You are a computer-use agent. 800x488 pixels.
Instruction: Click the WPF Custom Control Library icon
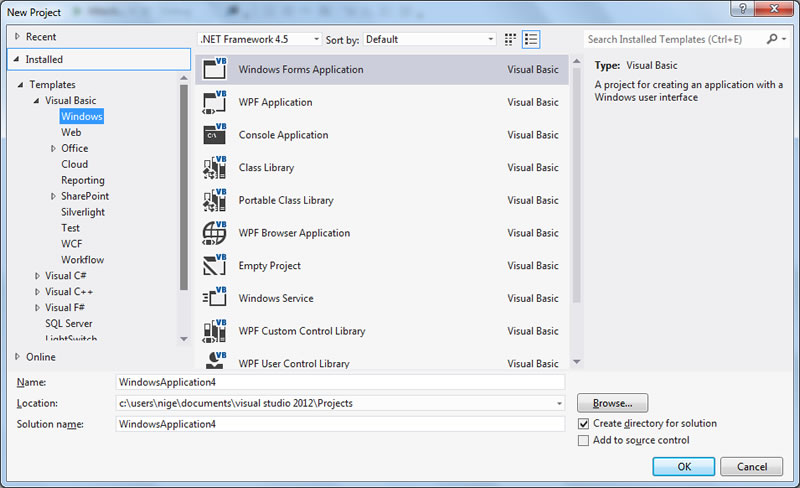pyautogui.click(x=215, y=330)
